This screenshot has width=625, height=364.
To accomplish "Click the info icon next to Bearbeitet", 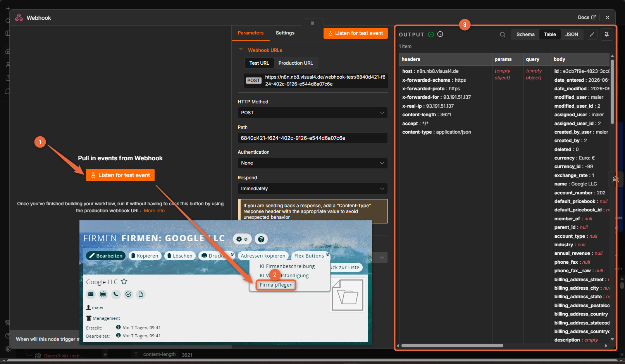I will (x=118, y=335).
